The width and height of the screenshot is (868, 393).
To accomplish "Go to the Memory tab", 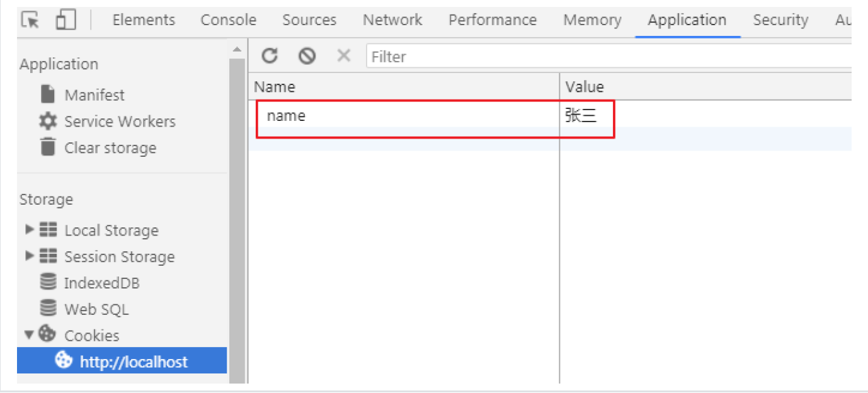I will pos(592,20).
